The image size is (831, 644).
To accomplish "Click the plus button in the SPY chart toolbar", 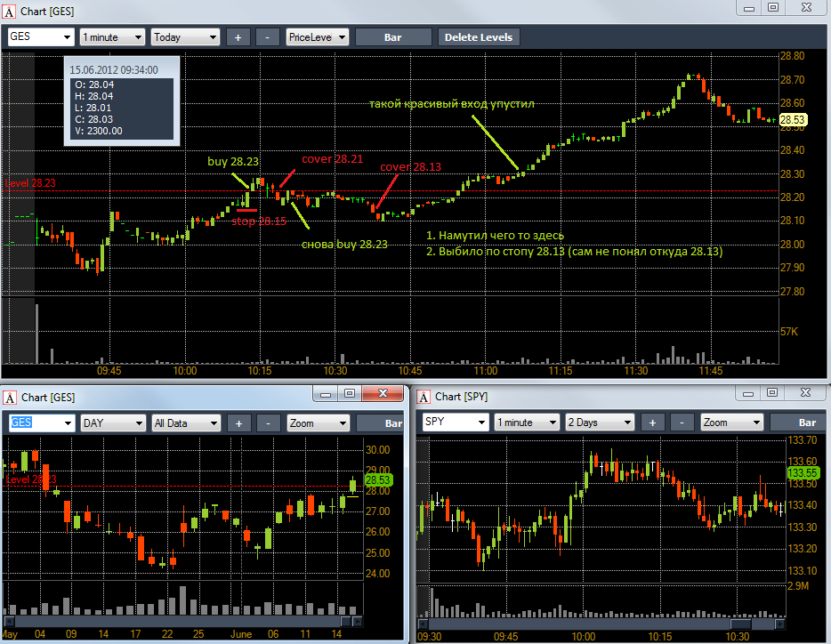I will [653, 423].
